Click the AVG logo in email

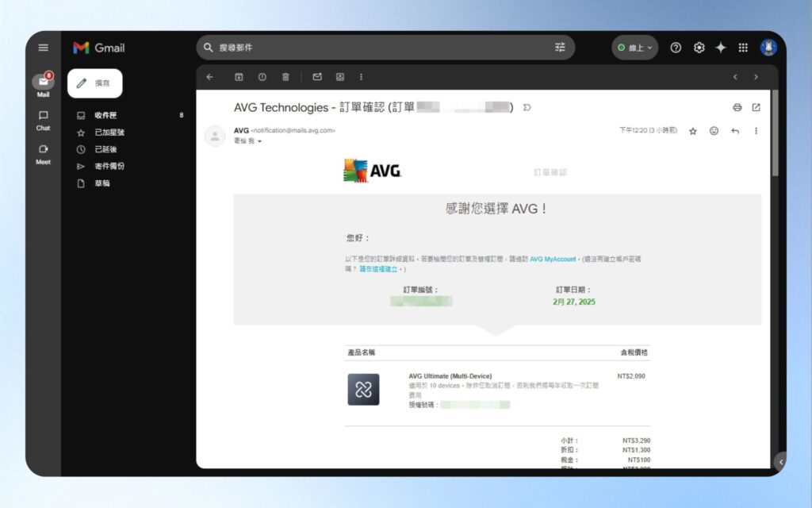tap(373, 171)
